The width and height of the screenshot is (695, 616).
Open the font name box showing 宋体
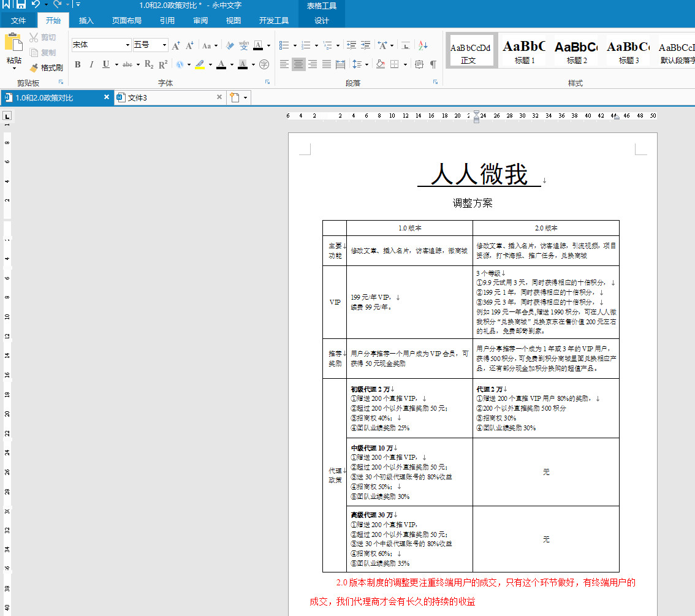101,45
